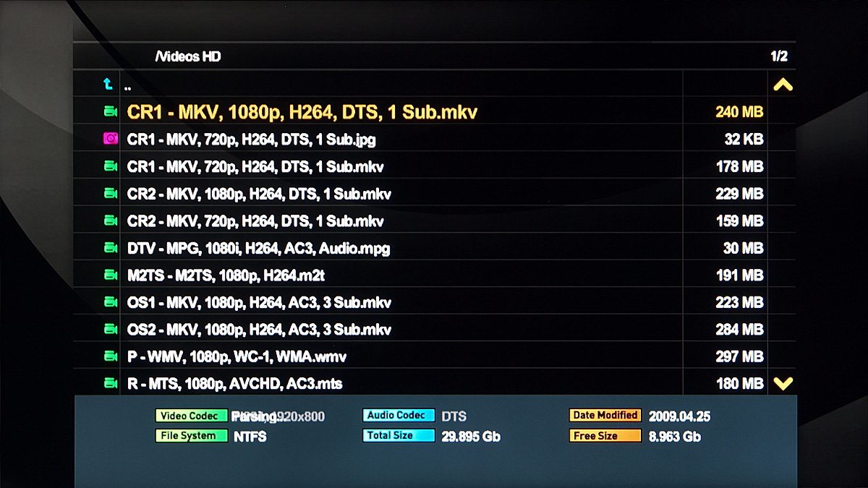
Task: Click video icon beside M2TS 1080p file
Action: 110,275
